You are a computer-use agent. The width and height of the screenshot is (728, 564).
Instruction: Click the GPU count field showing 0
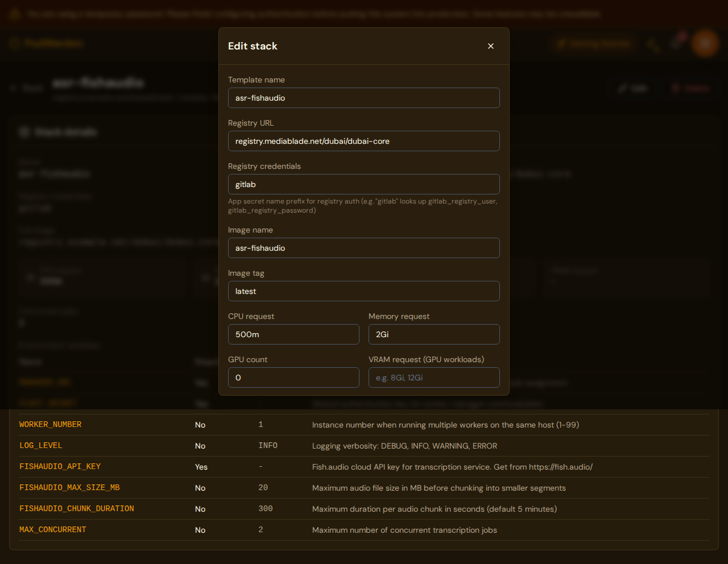coord(293,378)
